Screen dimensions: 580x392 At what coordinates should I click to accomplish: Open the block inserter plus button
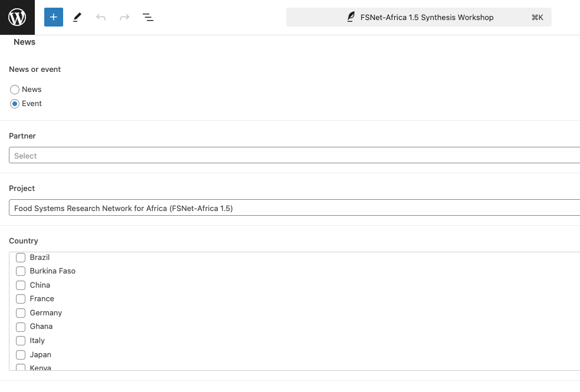(54, 17)
